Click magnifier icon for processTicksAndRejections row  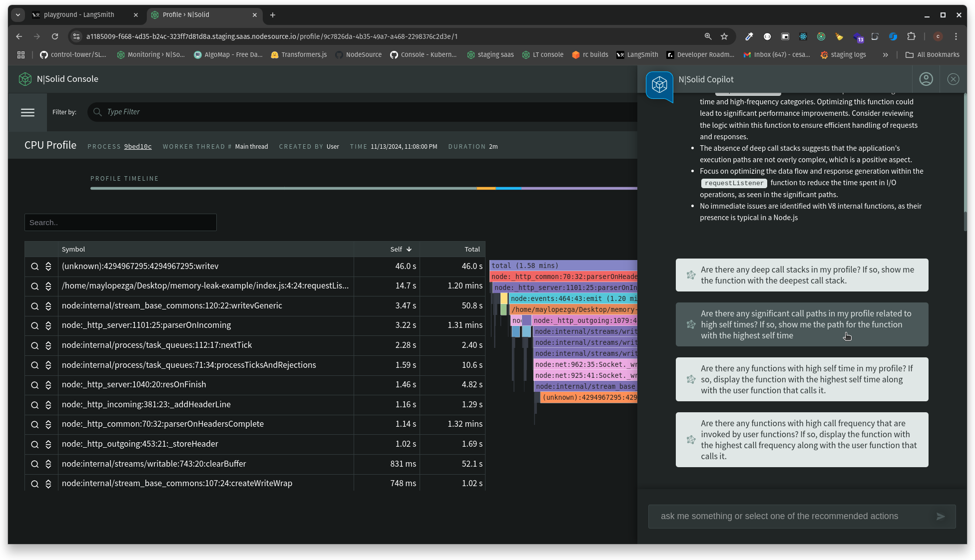tap(35, 365)
